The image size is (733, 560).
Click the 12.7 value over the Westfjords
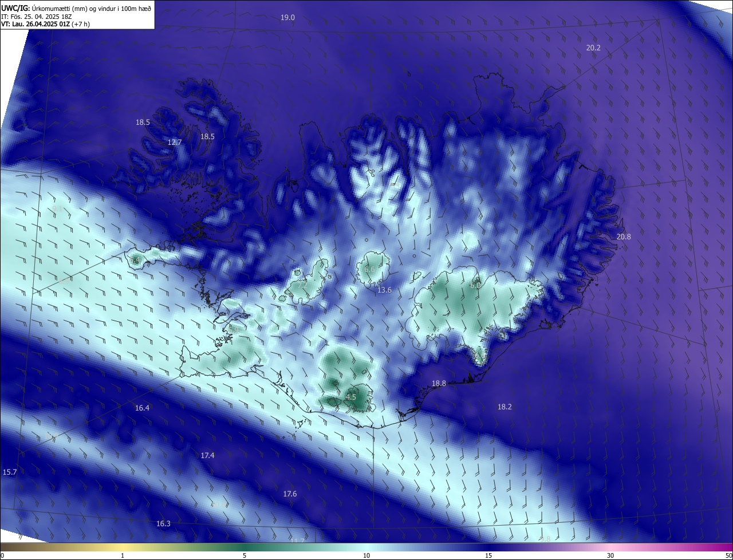[x=175, y=142]
